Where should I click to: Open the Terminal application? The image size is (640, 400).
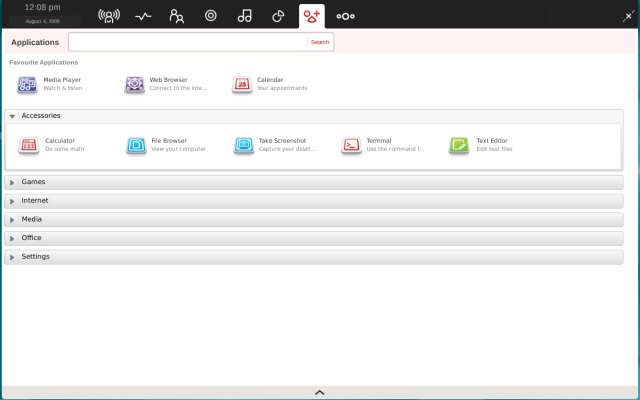click(383, 145)
